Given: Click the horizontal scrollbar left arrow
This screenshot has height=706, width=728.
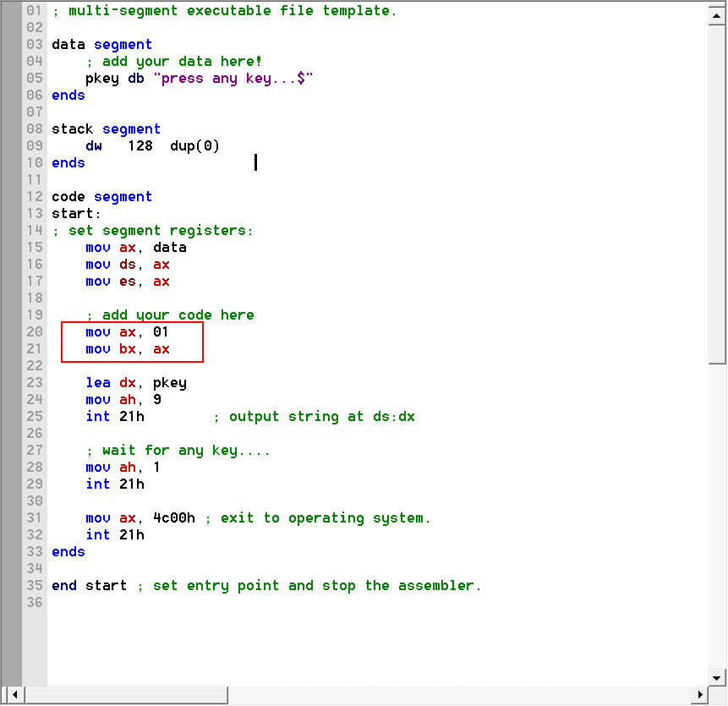Looking at the screenshot, I should [15, 695].
